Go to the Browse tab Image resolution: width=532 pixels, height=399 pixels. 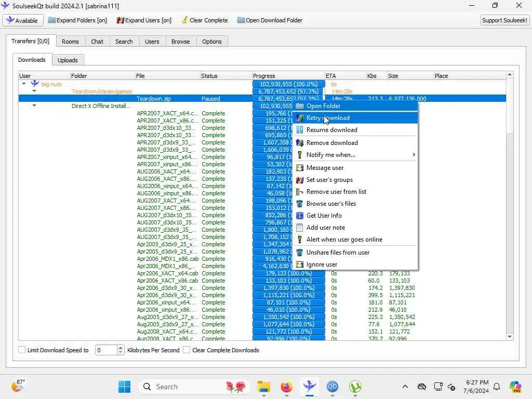pos(180,42)
